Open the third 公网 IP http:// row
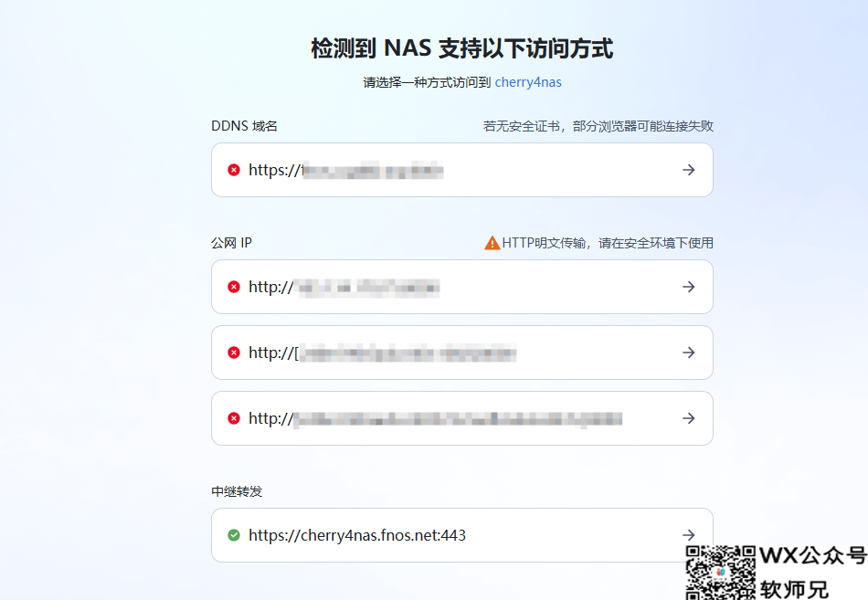The width and height of the screenshot is (868, 600). [461, 418]
